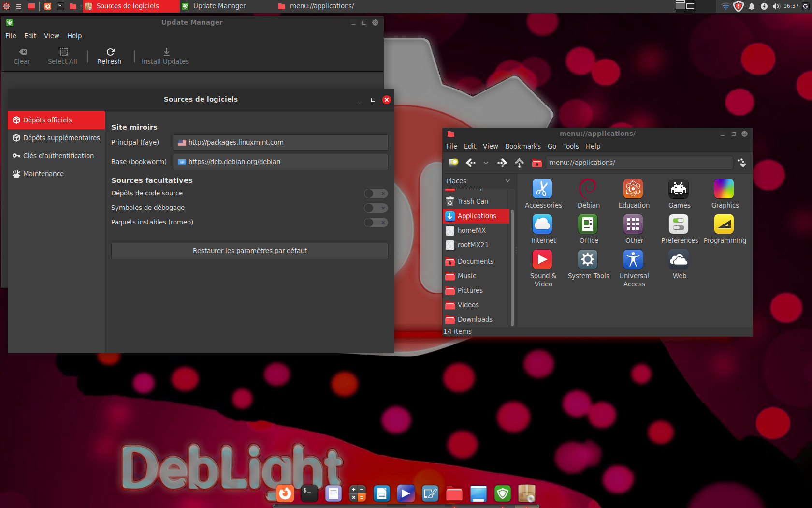
Task: Open back history dropdown arrow
Action: tap(486, 163)
